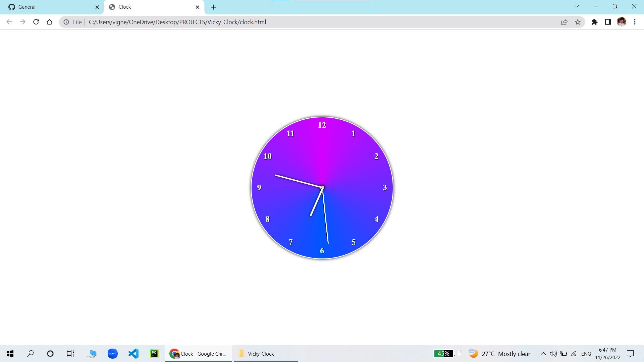Viewport: 644px width, 362px height.
Task: Adjust volume via the speaker icon
Action: pyautogui.click(x=553, y=353)
